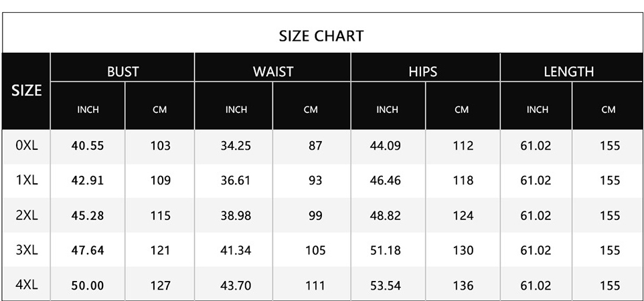Click the BUST column header
This screenshot has height=301, width=644.
click(x=123, y=72)
